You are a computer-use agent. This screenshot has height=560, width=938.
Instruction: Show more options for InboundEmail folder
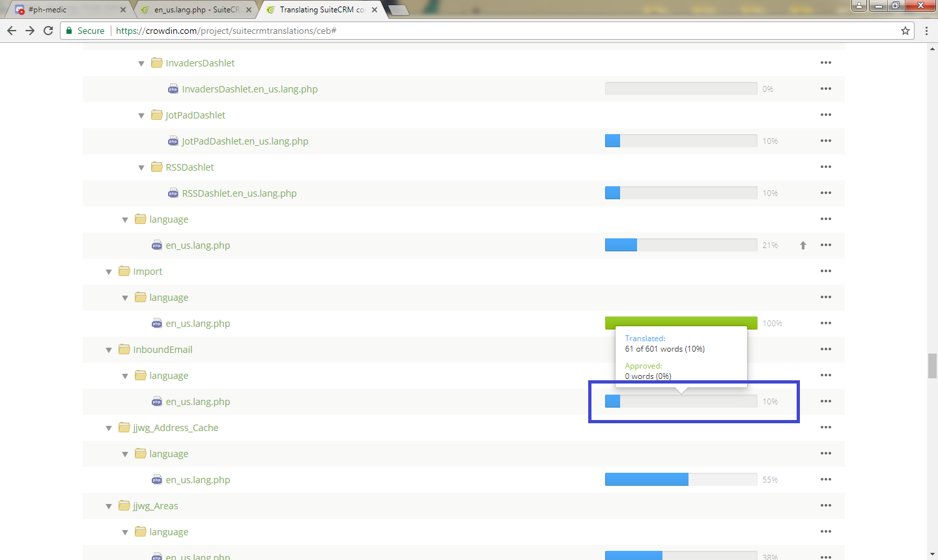tap(826, 349)
